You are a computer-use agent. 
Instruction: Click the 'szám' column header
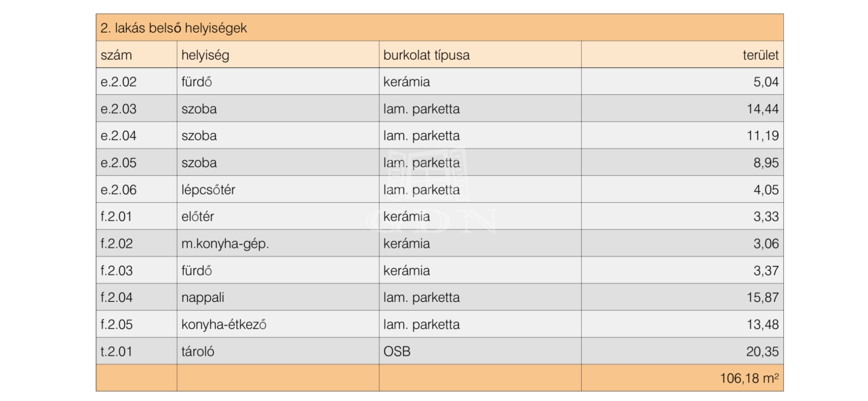(x=116, y=56)
